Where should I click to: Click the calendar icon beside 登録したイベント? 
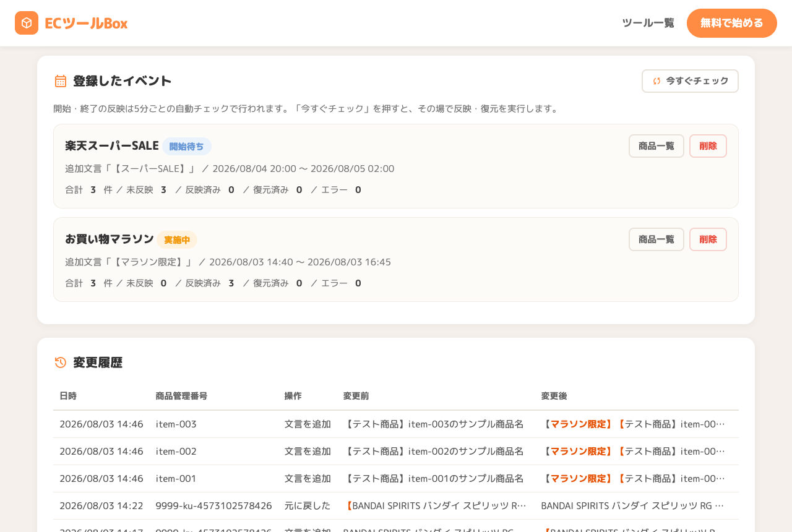pos(61,81)
